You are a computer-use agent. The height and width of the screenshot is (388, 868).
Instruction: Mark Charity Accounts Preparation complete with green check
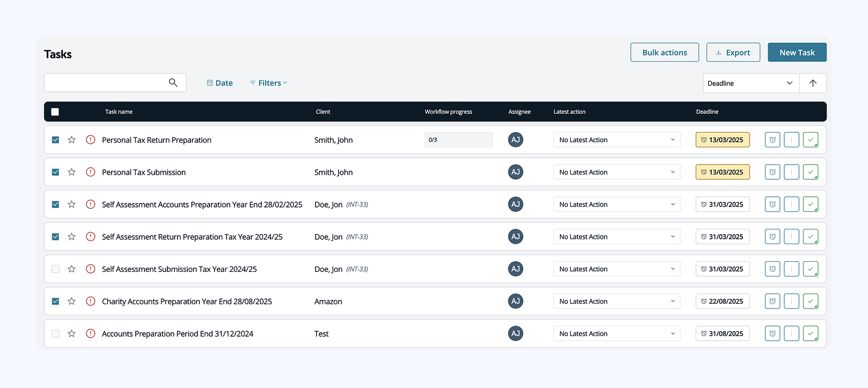(x=811, y=301)
